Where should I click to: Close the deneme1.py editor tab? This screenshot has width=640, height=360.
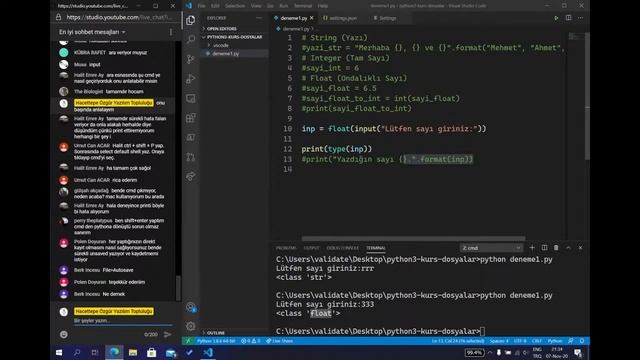point(312,18)
